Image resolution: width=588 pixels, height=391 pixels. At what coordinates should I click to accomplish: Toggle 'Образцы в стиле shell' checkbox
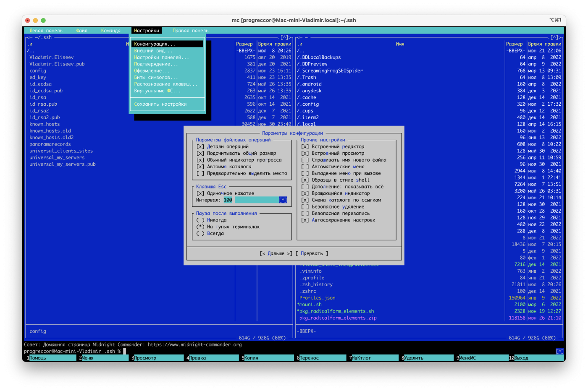point(305,180)
